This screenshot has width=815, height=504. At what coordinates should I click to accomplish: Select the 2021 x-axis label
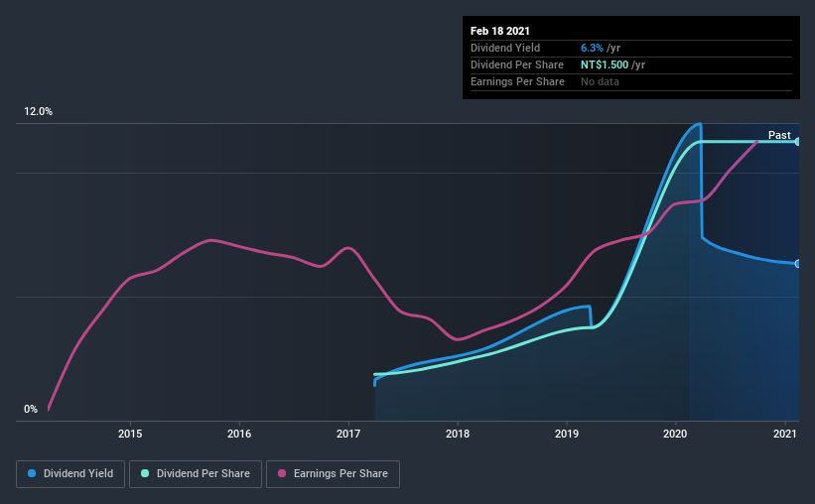tap(785, 434)
